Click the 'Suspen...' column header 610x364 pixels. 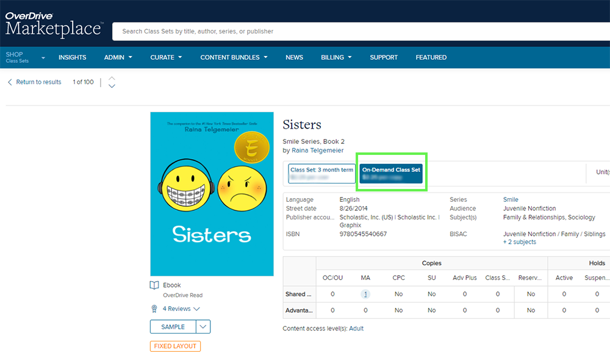pyautogui.click(x=597, y=277)
